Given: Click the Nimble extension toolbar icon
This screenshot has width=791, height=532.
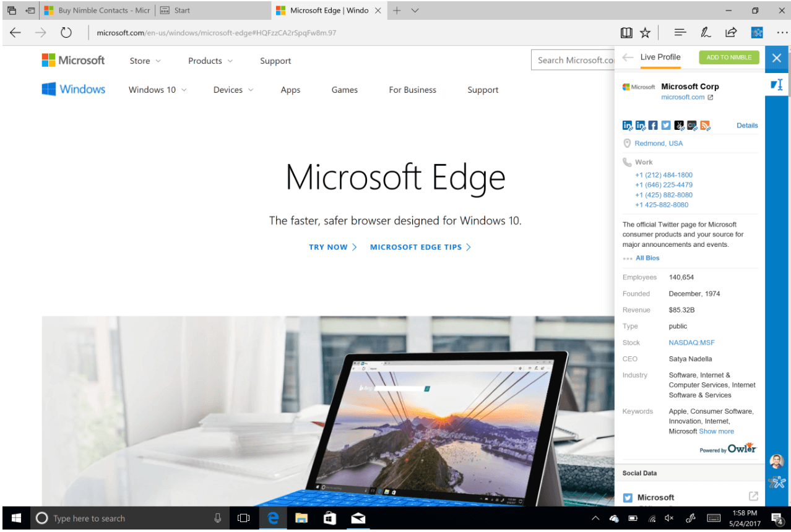Looking at the screenshot, I should 757,33.
